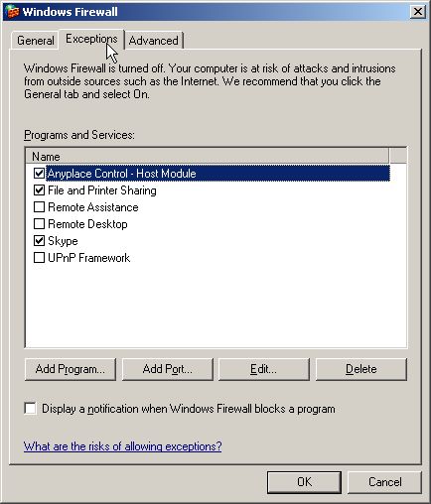The image size is (431, 504).
Task: Click the Add Port... button
Action: 168,369
